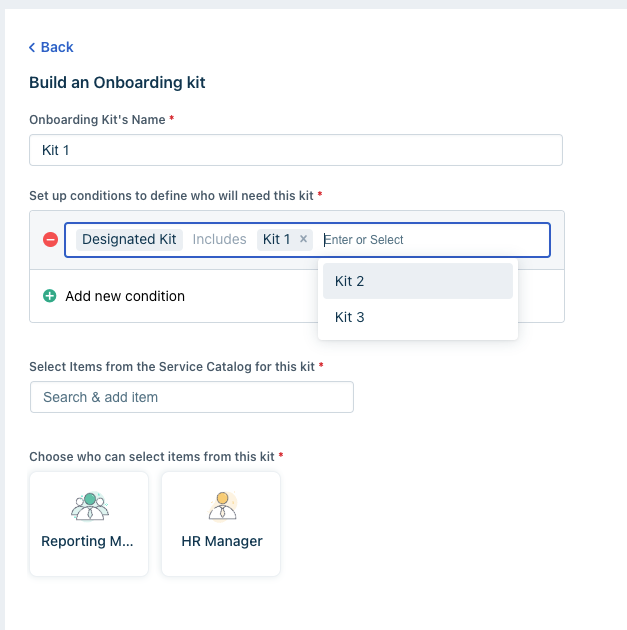Image resolution: width=627 pixels, height=630 pixels.
Task: Open the Designated Kit field selector
Action: tap(129, 239)
